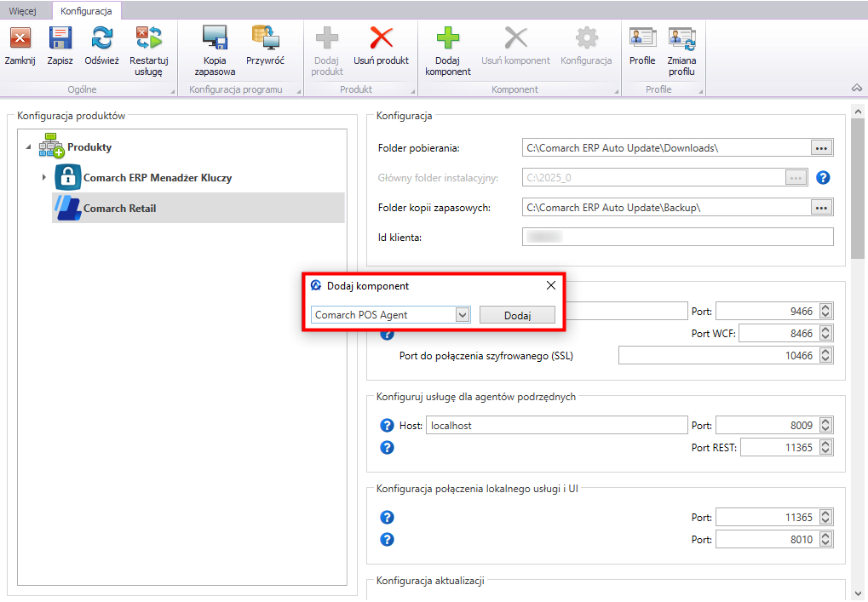Click green Dodaj komponent plus icon

[x=448, y=38]
